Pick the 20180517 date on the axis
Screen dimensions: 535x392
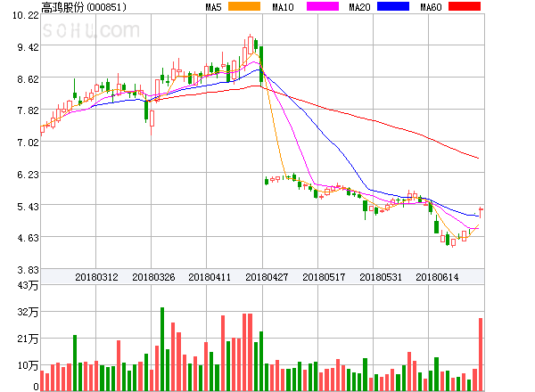pos(324,277)
